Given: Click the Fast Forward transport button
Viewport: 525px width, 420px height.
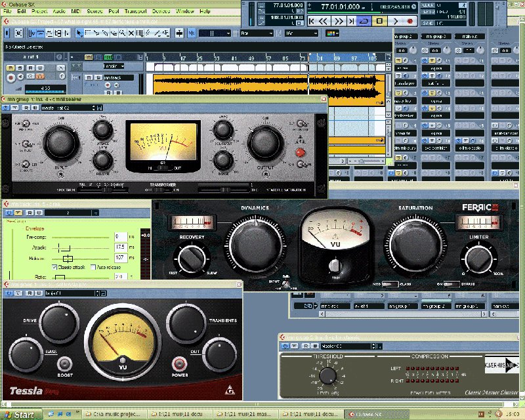Looking at the screenshot, I should click(339, 21).
